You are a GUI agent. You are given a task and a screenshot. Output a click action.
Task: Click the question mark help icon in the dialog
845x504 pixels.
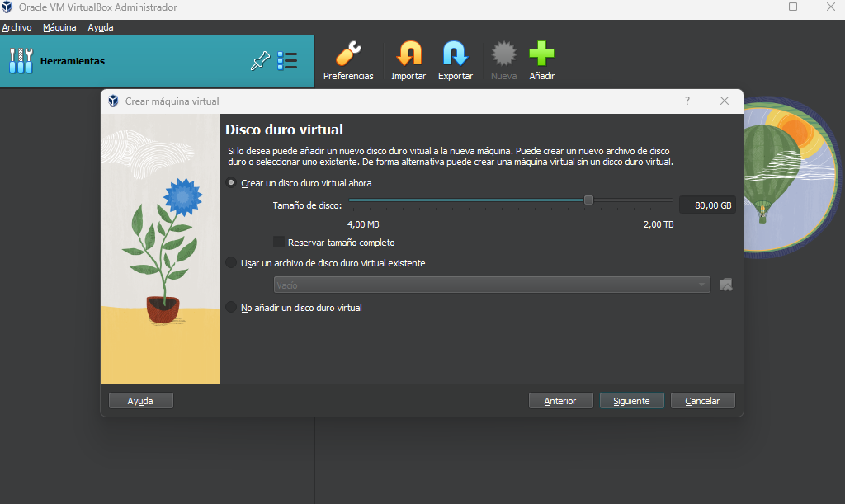coord(687,101)
